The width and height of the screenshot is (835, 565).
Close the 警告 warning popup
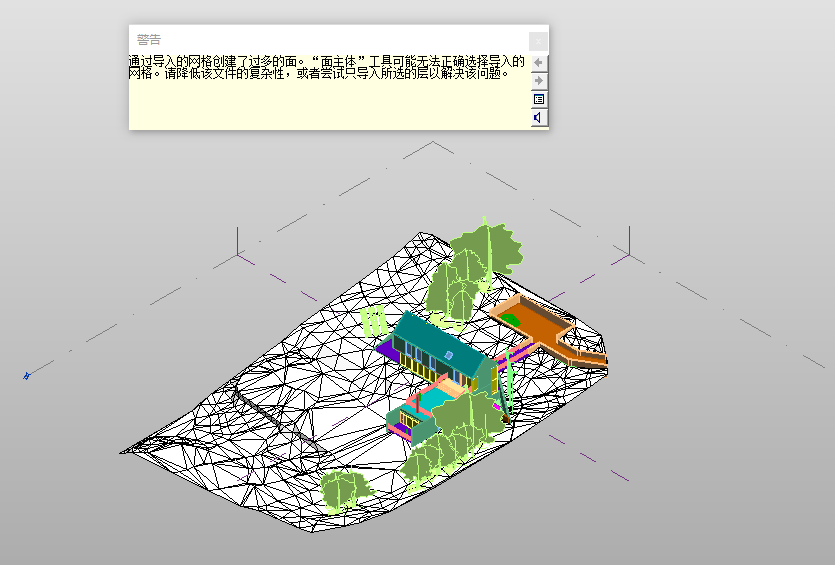click(538, 41)
